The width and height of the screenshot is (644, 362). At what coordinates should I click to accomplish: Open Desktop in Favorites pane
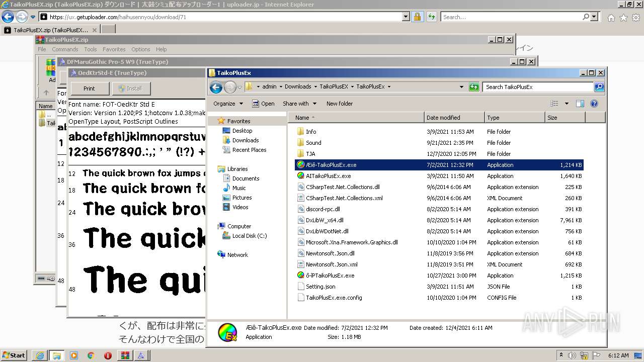(242, 131)
